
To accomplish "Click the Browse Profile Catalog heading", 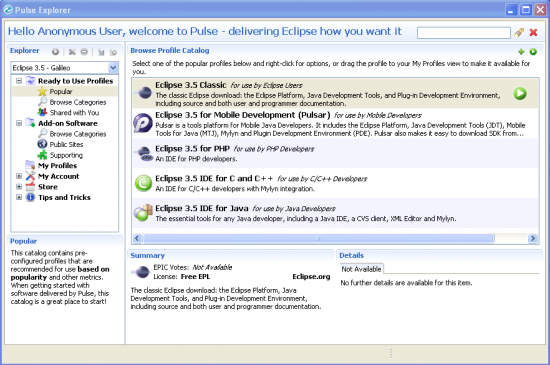I will [x=170, y=50].
